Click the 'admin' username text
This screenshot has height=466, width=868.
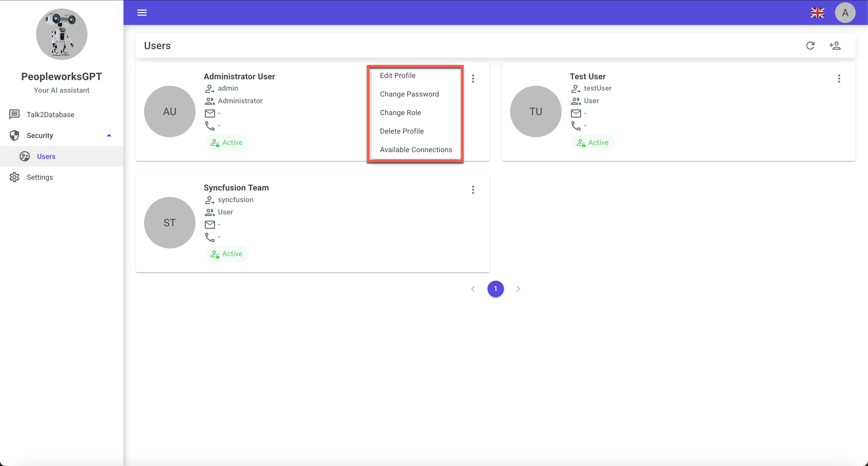pos(228,88)
